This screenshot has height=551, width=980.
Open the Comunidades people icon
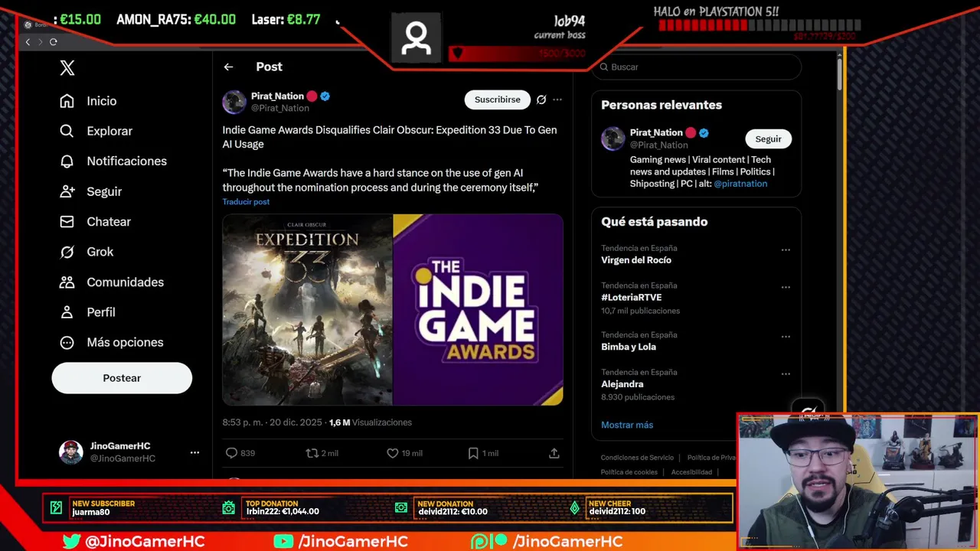(67, 282)
